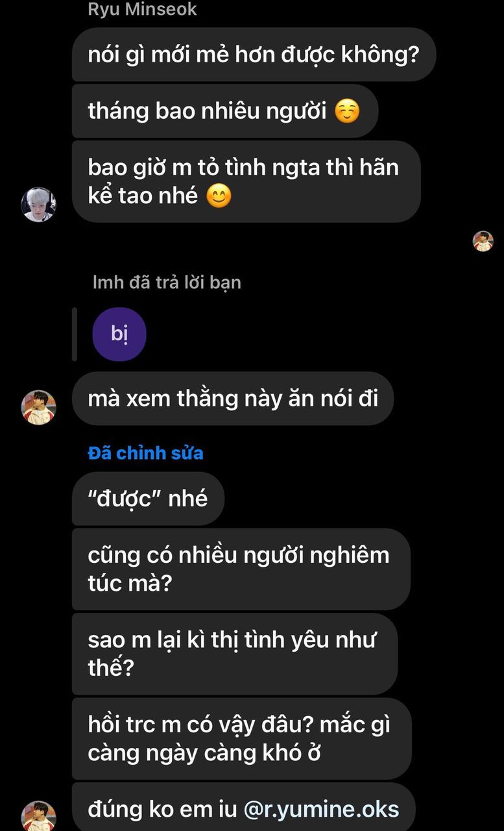Open the avatar beside "mà xem thằng này ăn nói đi"

tap(39, 408)
